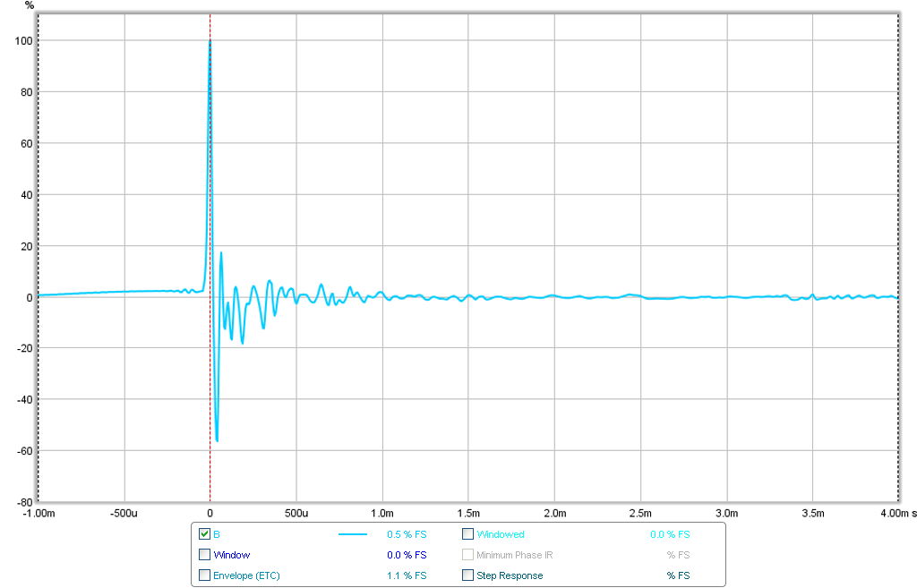The image size is (917, 588).
Task: Click the B trace cyan line sample
Action: pyautogui.click(x=353, y=534)
